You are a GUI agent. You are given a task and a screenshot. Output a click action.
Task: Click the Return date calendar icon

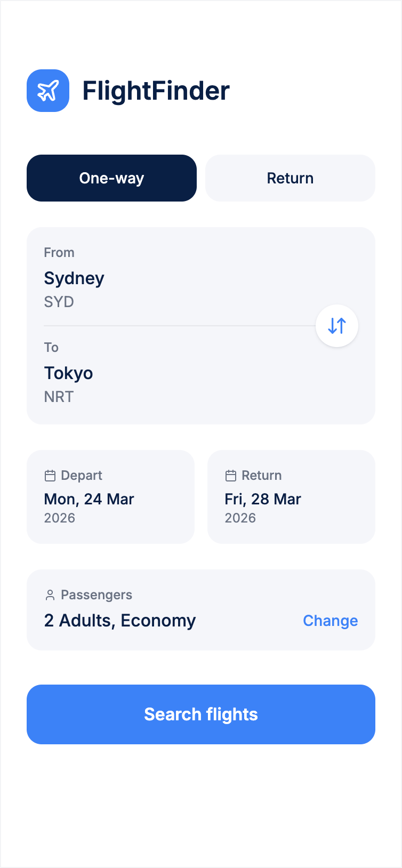pos(231,476)
